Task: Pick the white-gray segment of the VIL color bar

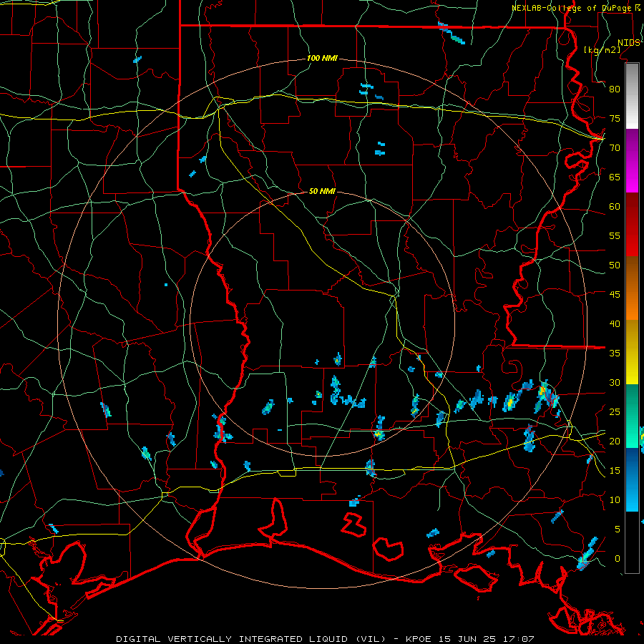Action: coord(632,96)
